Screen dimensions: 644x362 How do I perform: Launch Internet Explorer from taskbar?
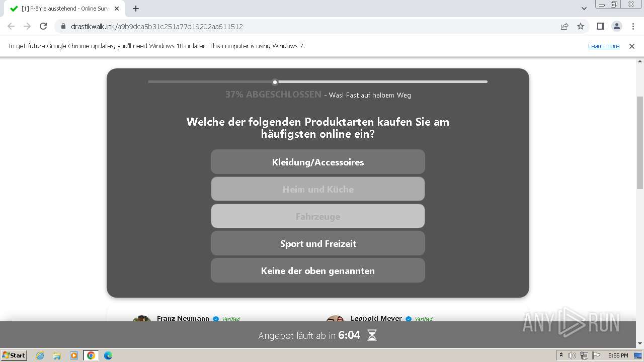40,355
